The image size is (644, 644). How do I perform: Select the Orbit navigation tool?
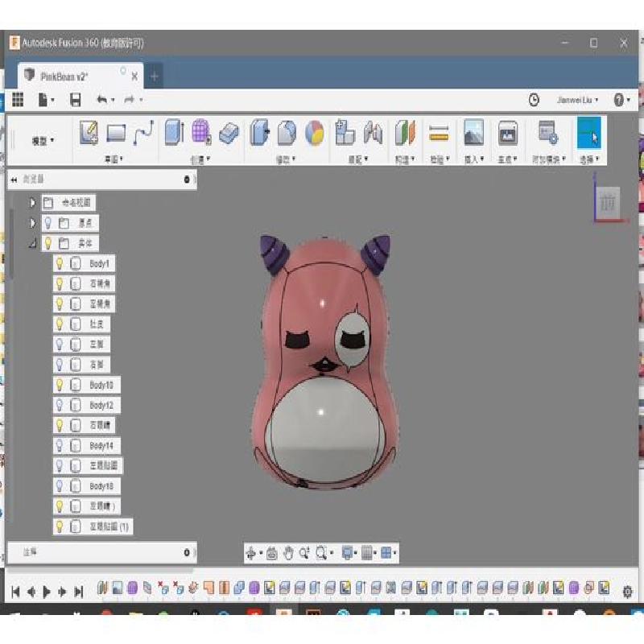coord(250,553)
